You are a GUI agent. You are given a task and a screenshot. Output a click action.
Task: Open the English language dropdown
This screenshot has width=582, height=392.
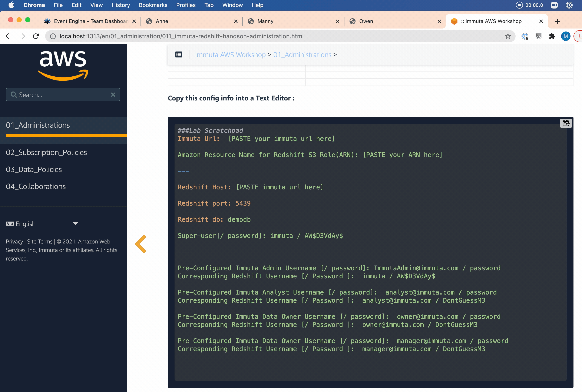point(42,223)
